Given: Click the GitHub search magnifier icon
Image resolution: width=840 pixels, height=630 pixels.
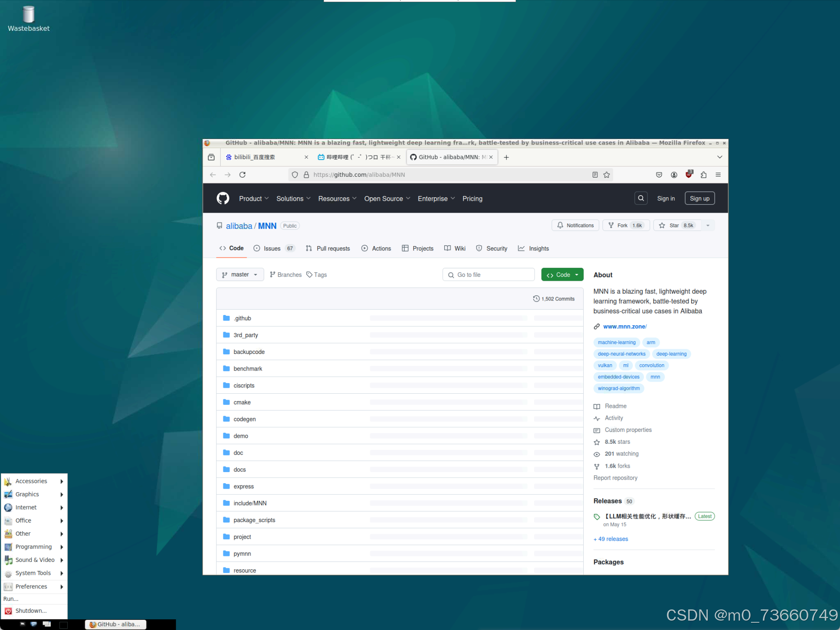Looking at the screenshot, I should point(641,198).
